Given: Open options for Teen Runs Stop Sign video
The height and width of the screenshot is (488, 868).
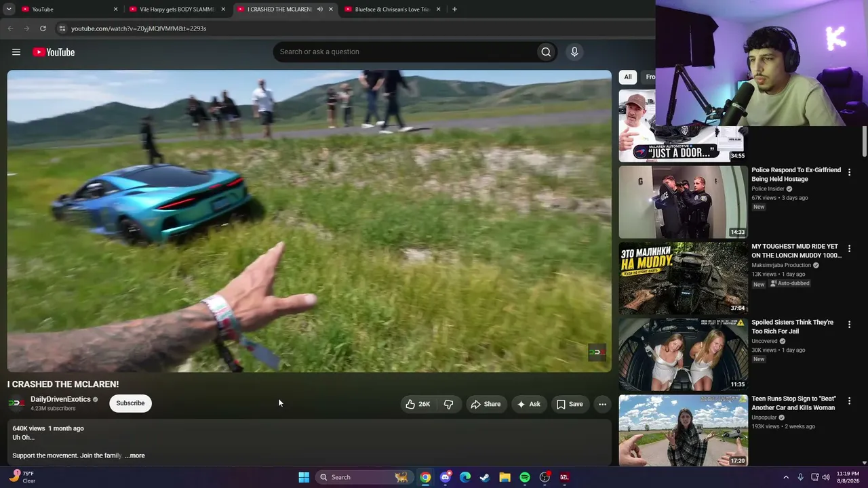Looking at the screenshot, I should click(849, 401).
